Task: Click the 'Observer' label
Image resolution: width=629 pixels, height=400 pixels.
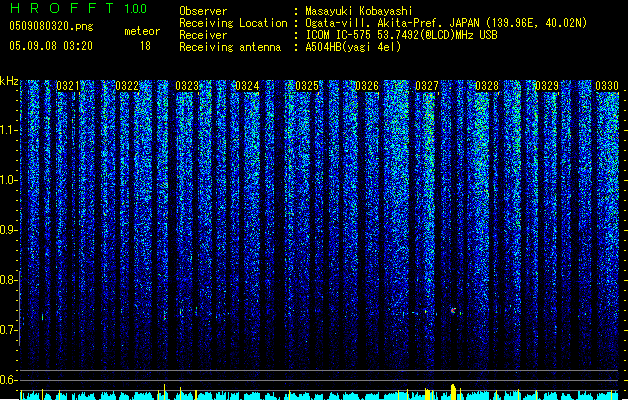Action: coord(203,11)
